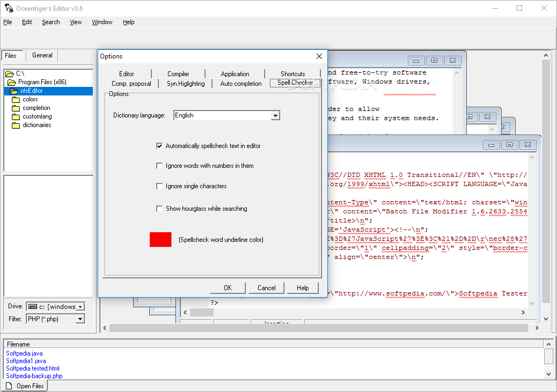Switch to the Editor options tab
Screen dimensions: 557x392
click(x=127, y=74)
